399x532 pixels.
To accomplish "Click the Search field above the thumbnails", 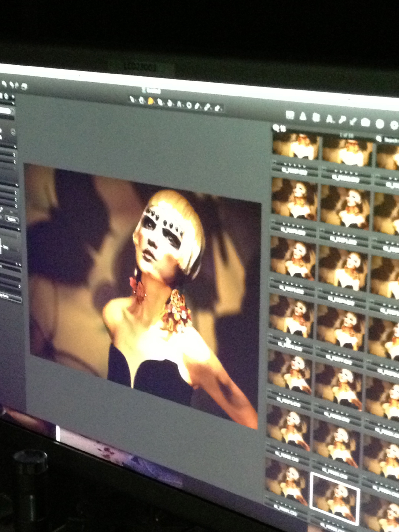I will coord(391,140).
